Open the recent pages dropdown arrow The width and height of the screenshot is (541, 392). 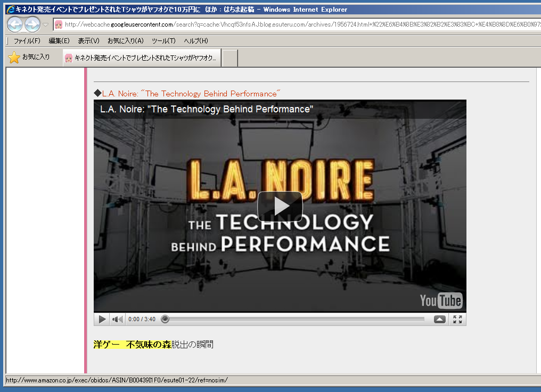click(46, 25)
